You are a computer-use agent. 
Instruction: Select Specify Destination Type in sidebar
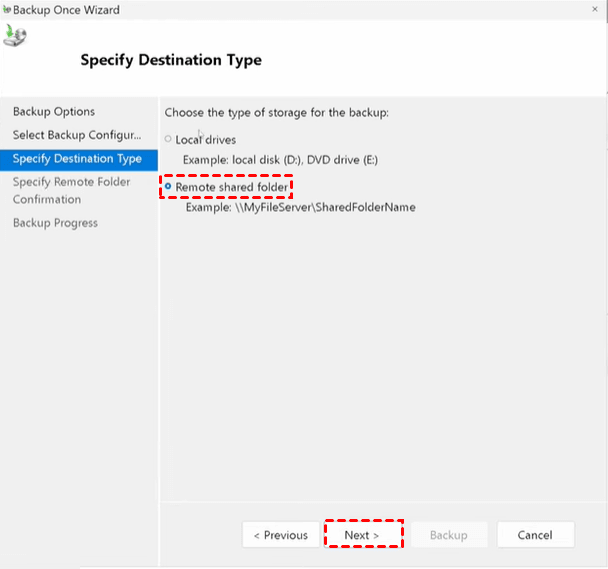coord(77,159)
